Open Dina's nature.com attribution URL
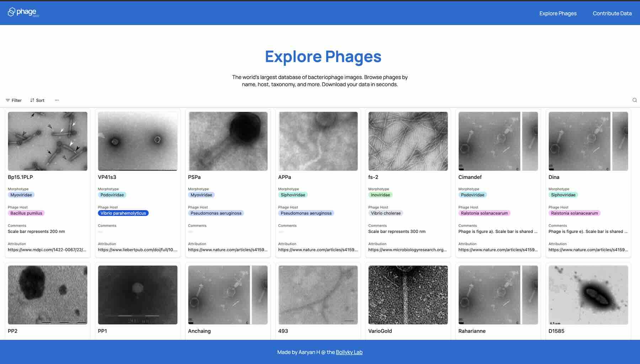 588,250
